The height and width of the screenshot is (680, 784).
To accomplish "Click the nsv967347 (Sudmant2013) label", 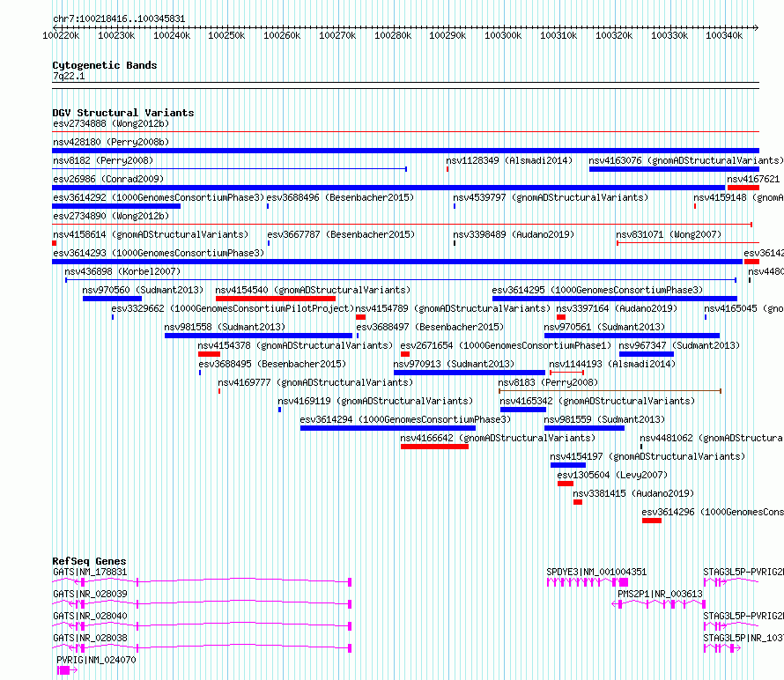I will (679, 345).
